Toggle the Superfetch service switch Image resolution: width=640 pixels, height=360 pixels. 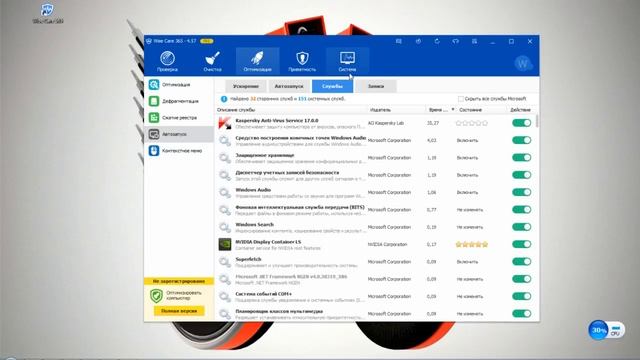(x=522, y=262)
